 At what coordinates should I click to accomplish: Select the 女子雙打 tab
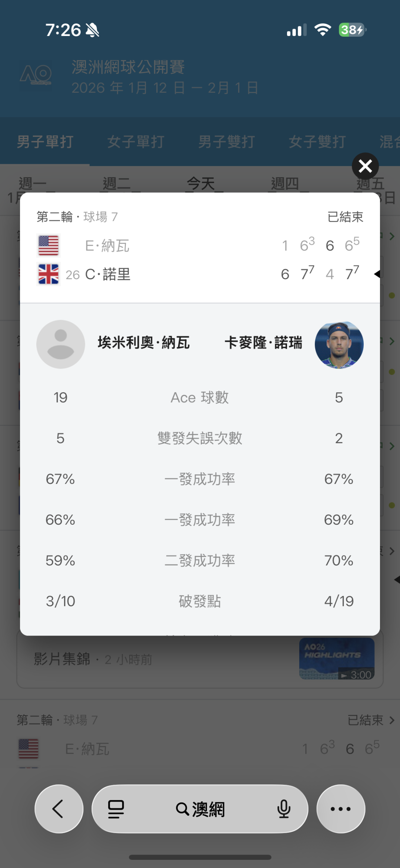317,142
